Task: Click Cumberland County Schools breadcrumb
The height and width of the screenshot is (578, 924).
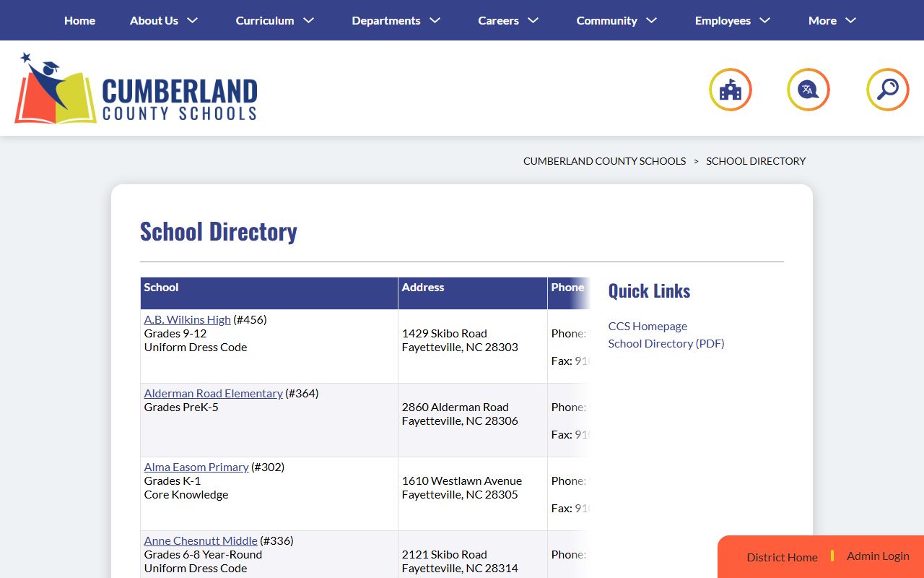Action: (604, 161)
